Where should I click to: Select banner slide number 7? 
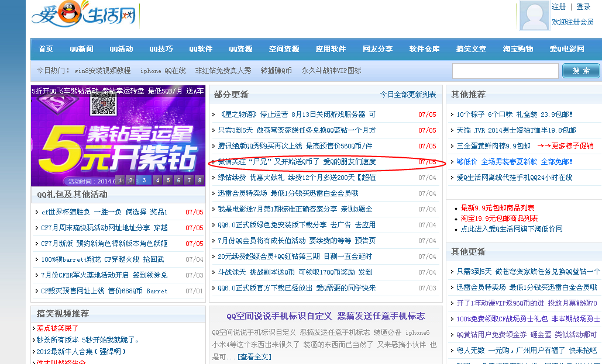[189, 180]
